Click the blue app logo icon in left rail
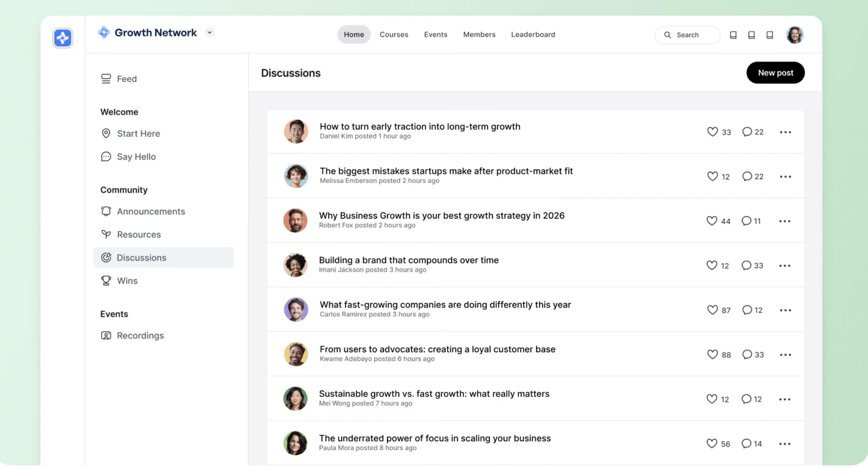868x468 pixels. tap(63, 38)
